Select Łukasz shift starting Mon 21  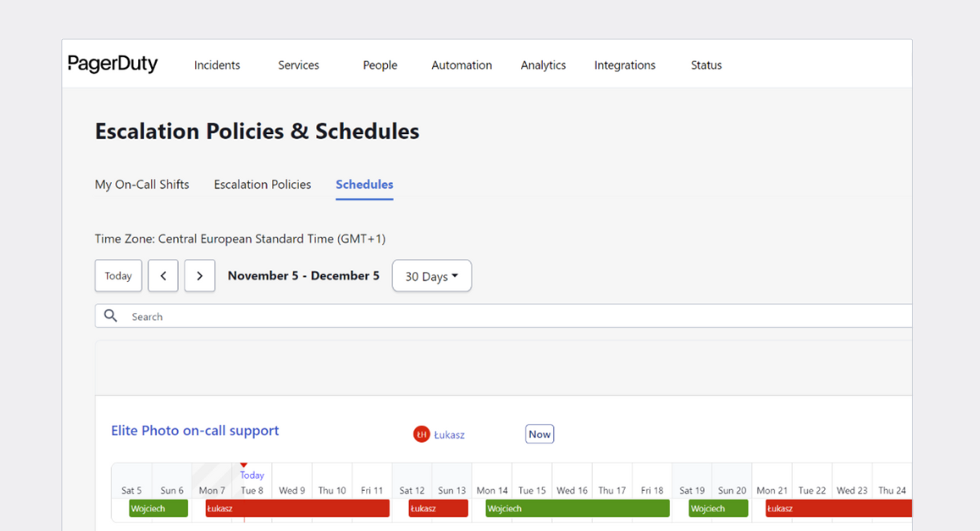(x=839, y=508)
